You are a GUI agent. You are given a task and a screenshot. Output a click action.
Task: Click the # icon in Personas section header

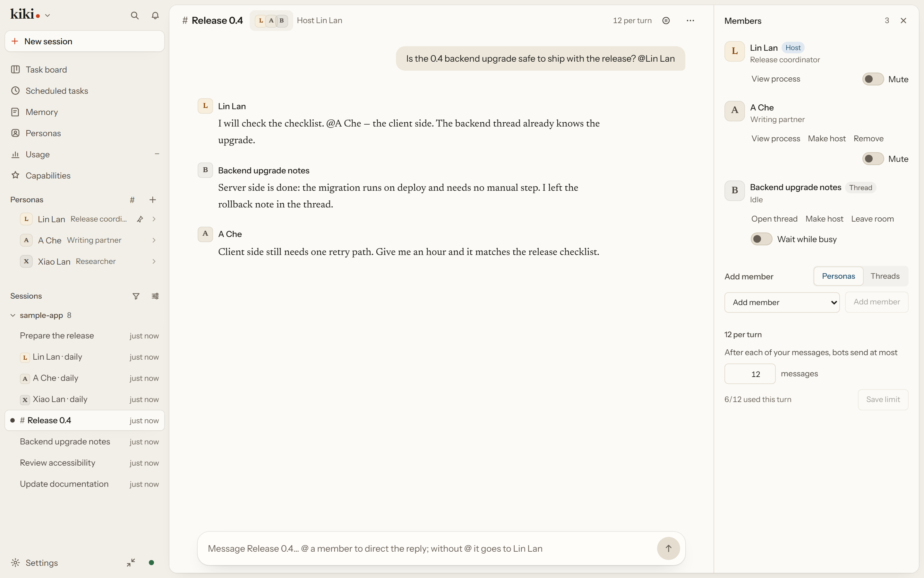coord(132,199)
